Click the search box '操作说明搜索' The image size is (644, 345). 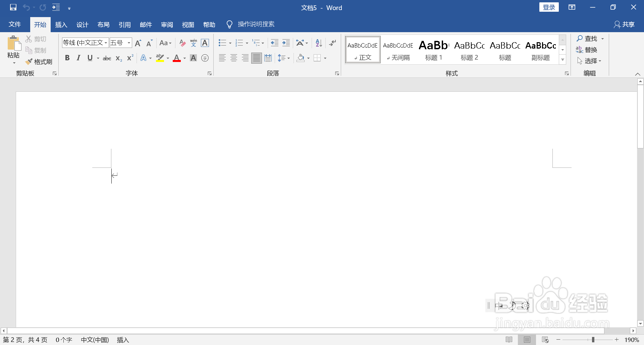(x=256, y=24)
